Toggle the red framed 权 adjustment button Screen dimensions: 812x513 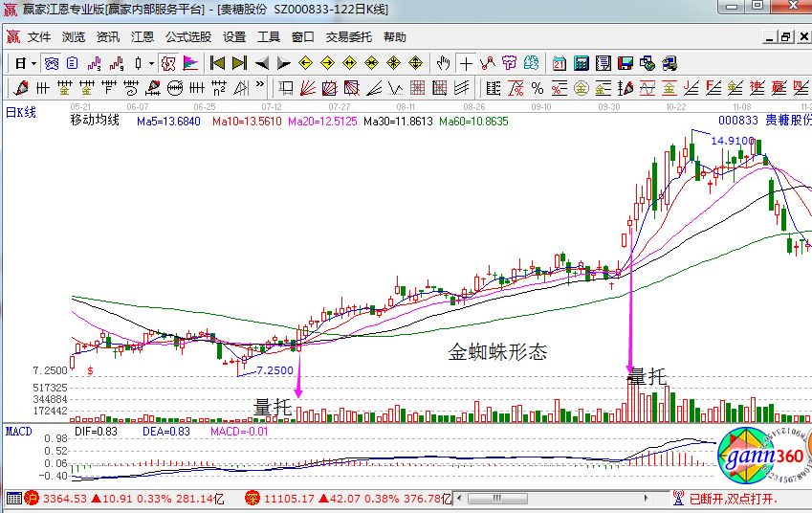click(168, 63)
